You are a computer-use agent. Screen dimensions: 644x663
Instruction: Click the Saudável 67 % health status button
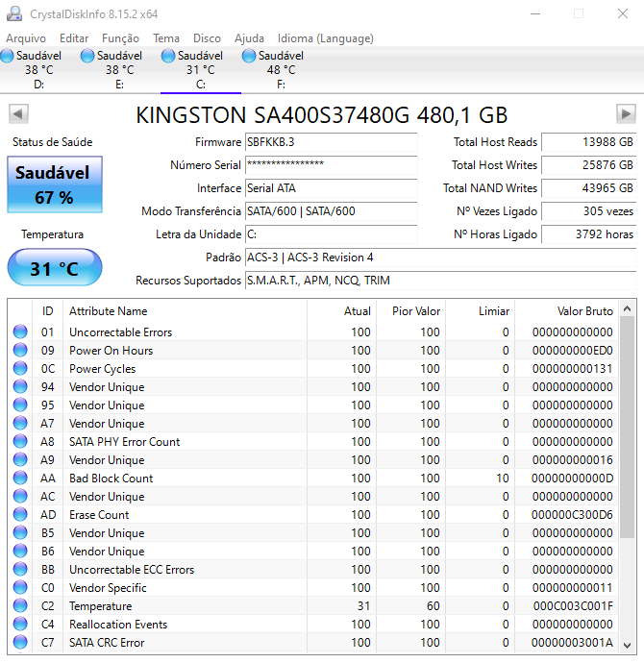55,184
